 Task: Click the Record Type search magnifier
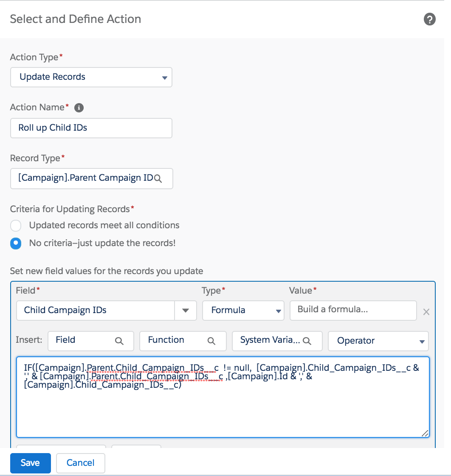tap(158, 179)
